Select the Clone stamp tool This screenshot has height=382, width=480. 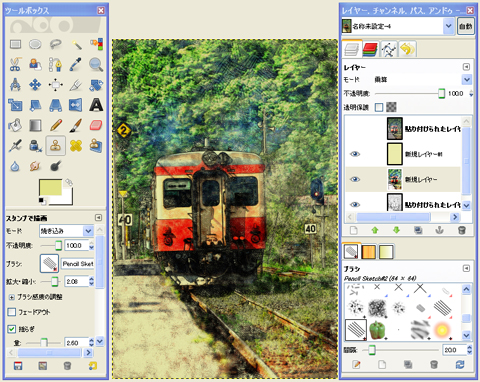coord(56,146)
